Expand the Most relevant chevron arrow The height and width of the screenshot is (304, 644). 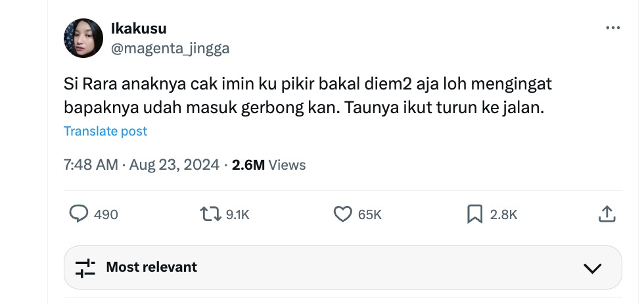point(592,268)
